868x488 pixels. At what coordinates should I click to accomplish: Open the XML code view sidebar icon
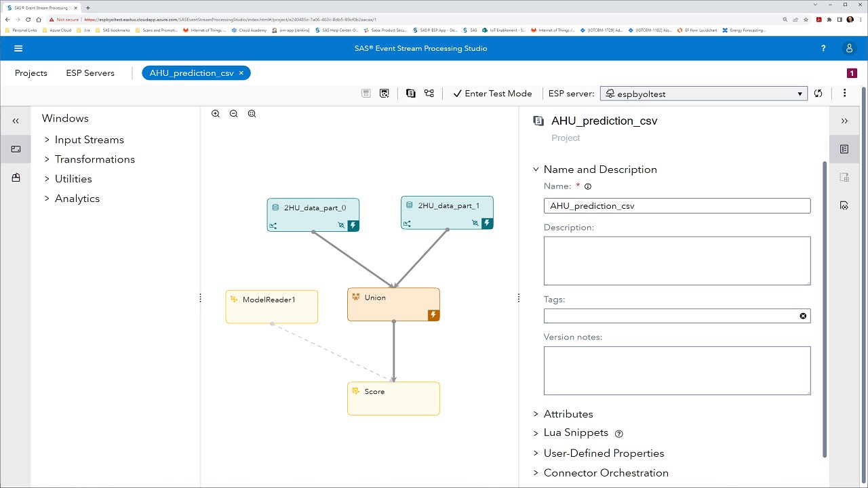point(844,205)
